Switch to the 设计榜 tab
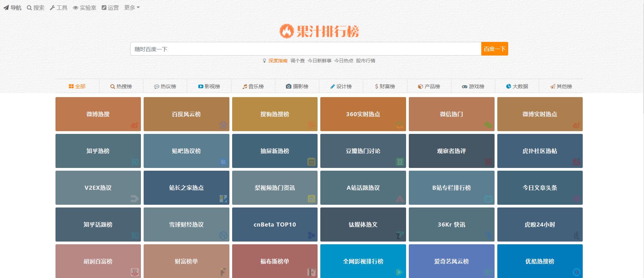Viewport: 644px width, 278px height. tap(341, 86)
